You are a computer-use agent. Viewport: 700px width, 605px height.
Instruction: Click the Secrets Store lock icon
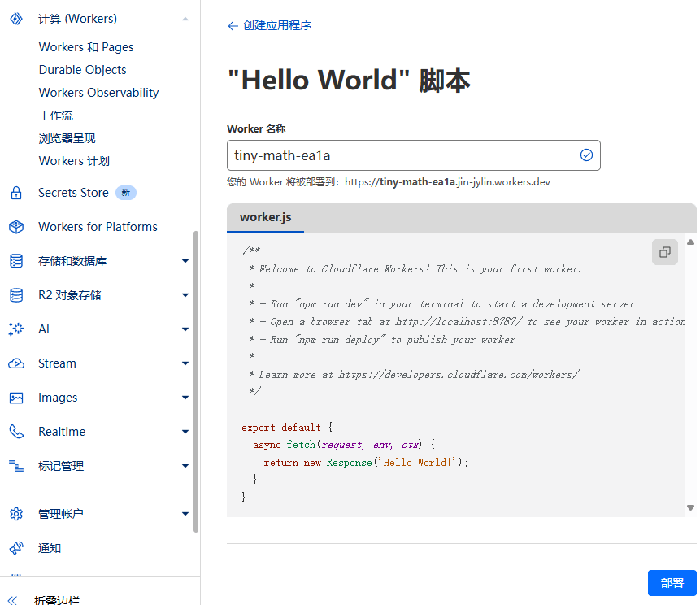[16, 193]
